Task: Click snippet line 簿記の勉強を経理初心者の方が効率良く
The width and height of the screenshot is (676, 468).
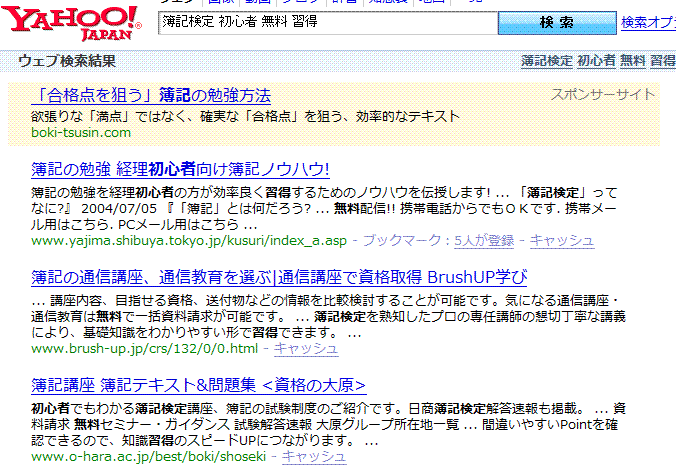Action: point(324,192)
